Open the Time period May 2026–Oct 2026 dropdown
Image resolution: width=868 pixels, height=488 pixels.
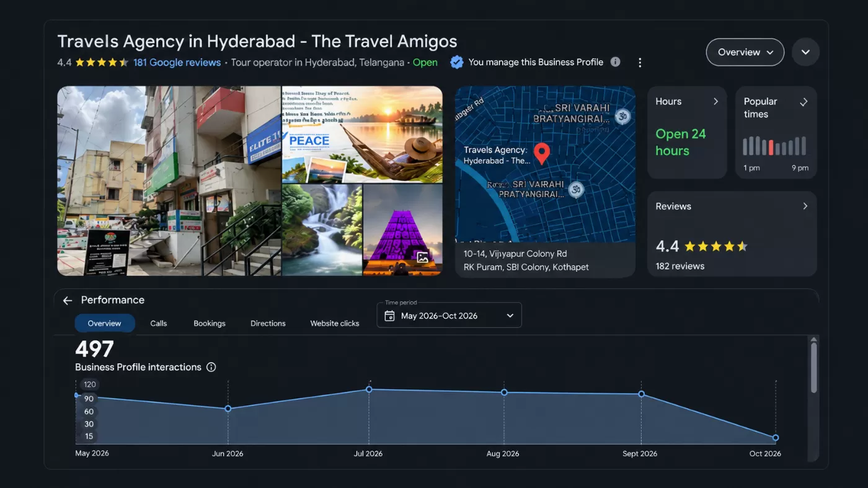tap(449, 315)
